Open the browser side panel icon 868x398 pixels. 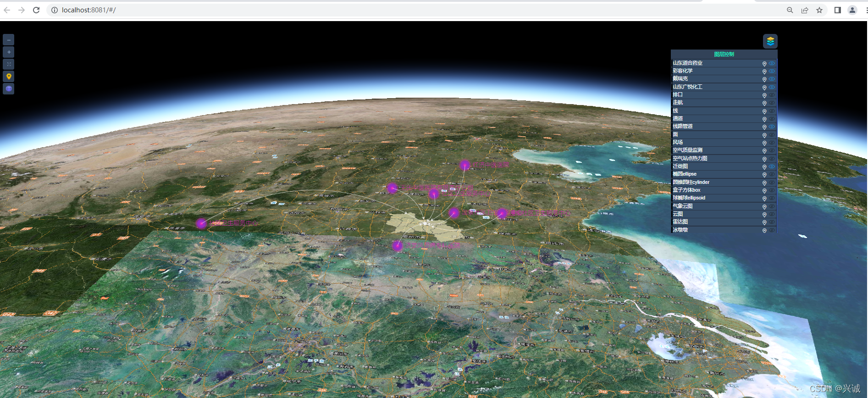point(838,10)
